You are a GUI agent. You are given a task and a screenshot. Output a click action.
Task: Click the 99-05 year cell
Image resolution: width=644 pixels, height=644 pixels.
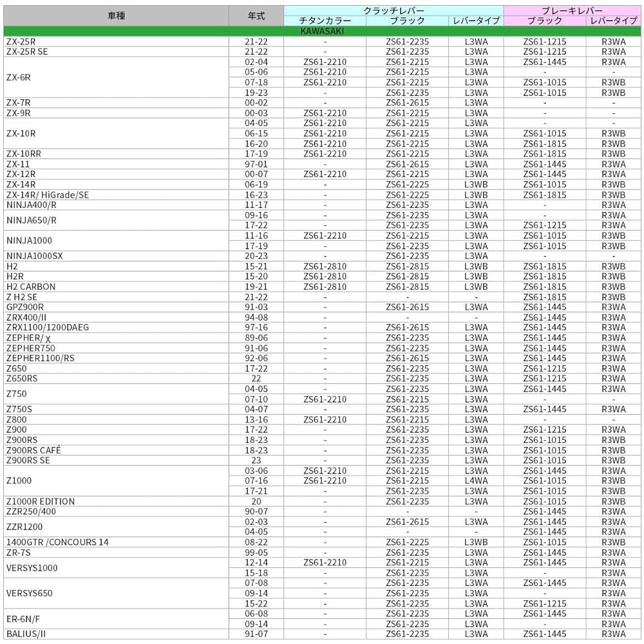click(256, 553)
